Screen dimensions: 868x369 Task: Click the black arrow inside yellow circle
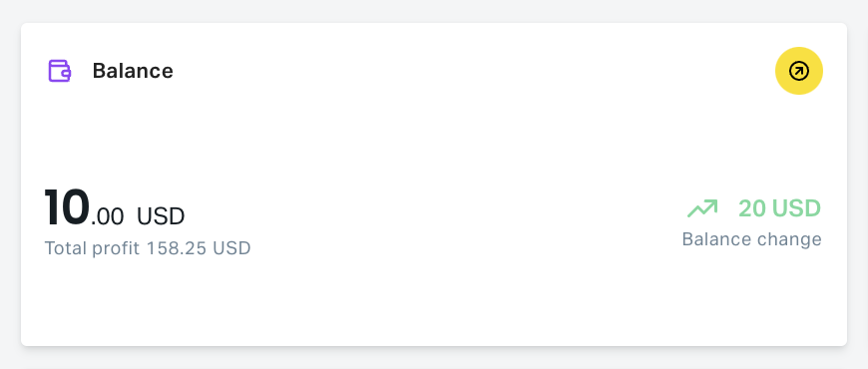799,71
